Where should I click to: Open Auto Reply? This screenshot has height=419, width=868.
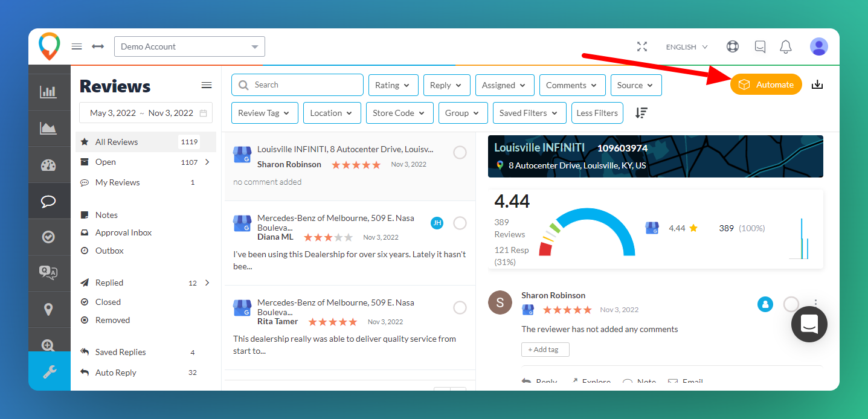click(146, 373)
